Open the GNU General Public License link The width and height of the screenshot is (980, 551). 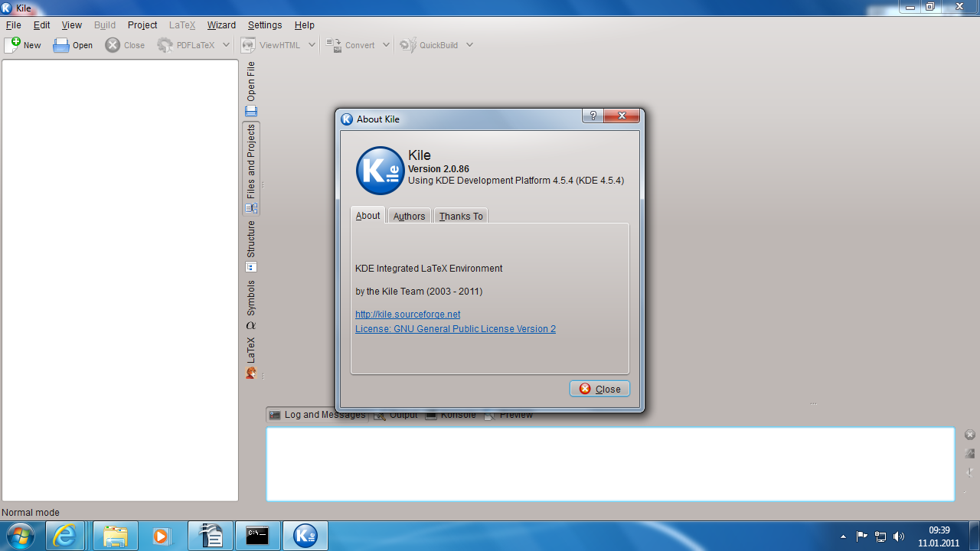[455, 328]
